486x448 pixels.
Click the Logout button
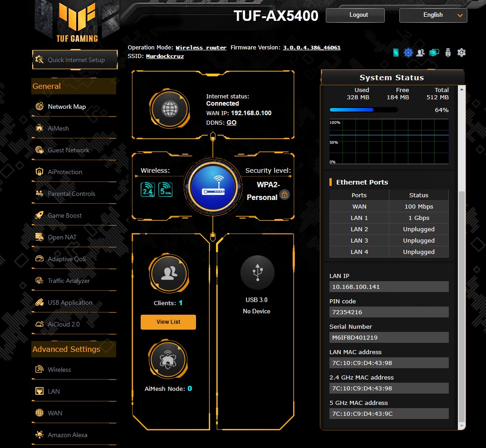(355, 15)
